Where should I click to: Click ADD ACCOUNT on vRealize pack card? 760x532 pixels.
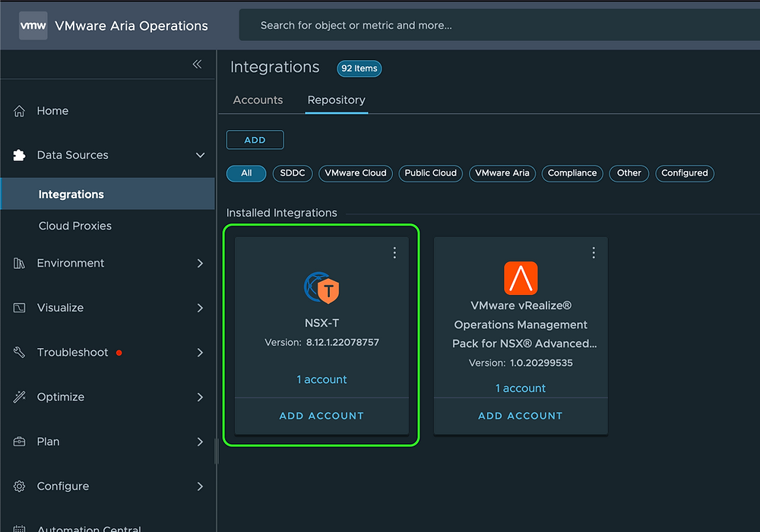tap(520, 416)
